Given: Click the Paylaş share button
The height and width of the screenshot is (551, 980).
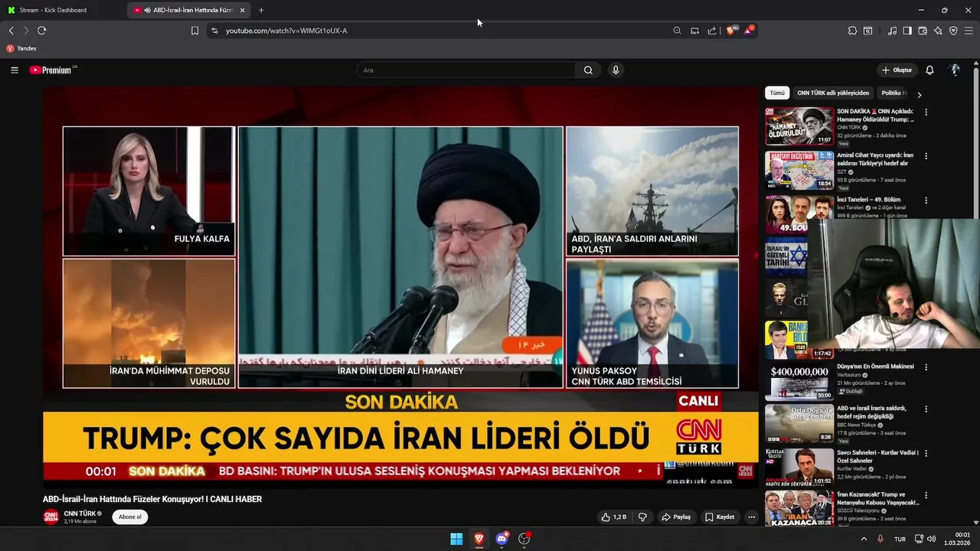Looking at the screenshot, I should [676, 517].
